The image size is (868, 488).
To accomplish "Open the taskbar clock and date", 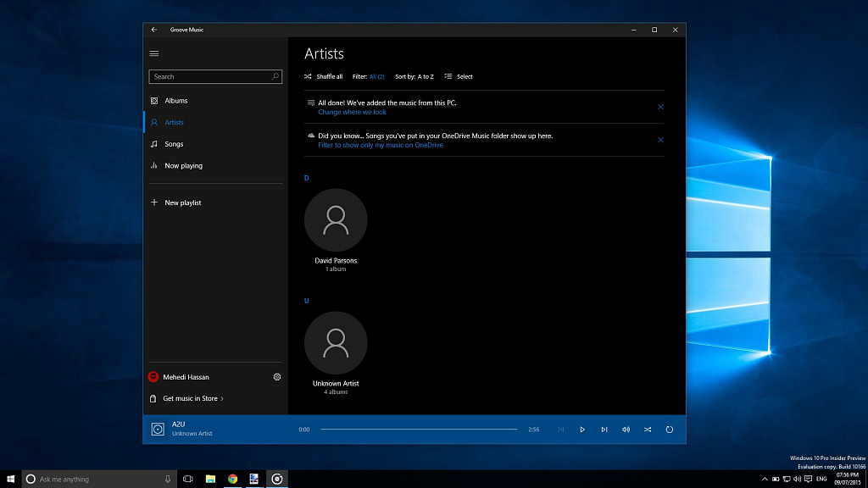I will (x=847, y=480).
